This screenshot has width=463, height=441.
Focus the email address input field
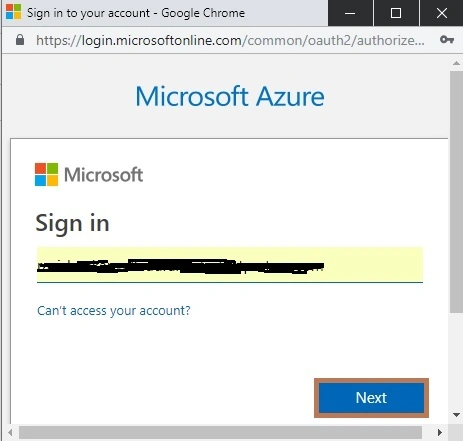(230, 265)
